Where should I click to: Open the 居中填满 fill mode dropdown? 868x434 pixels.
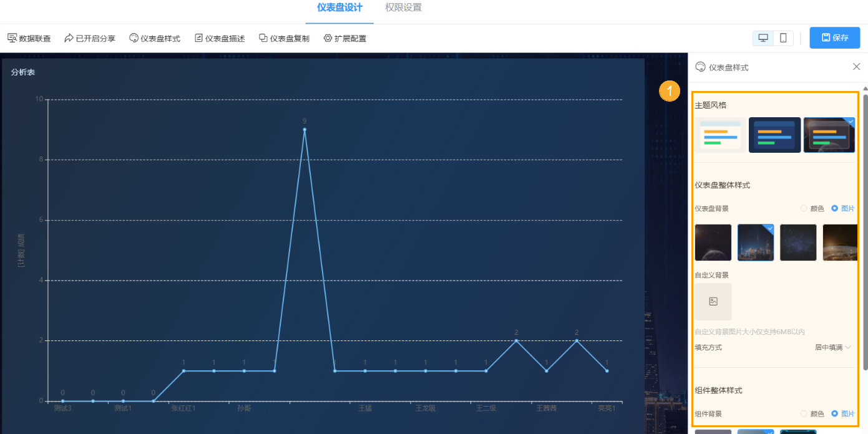coord(833,347)
